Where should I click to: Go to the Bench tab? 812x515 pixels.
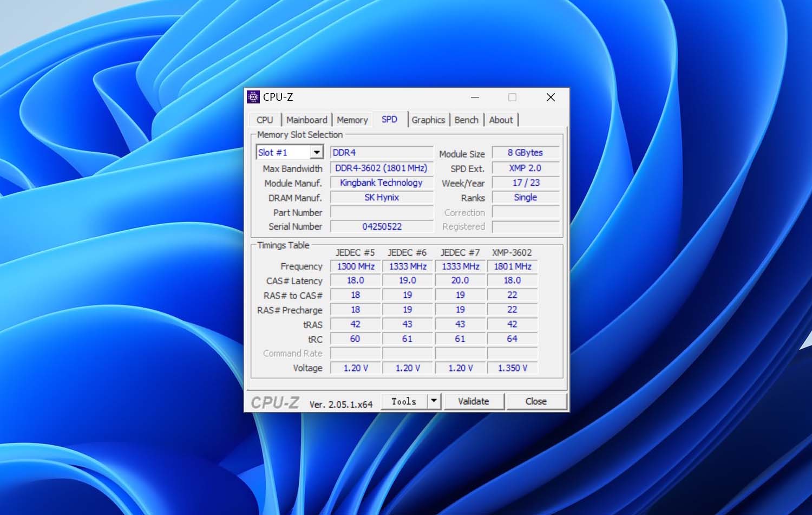coord(466,120)
